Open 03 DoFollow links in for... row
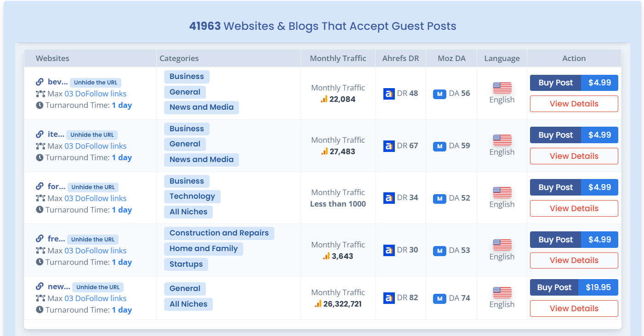The width and height of the screenshot is (644, 336). point(96,198)
